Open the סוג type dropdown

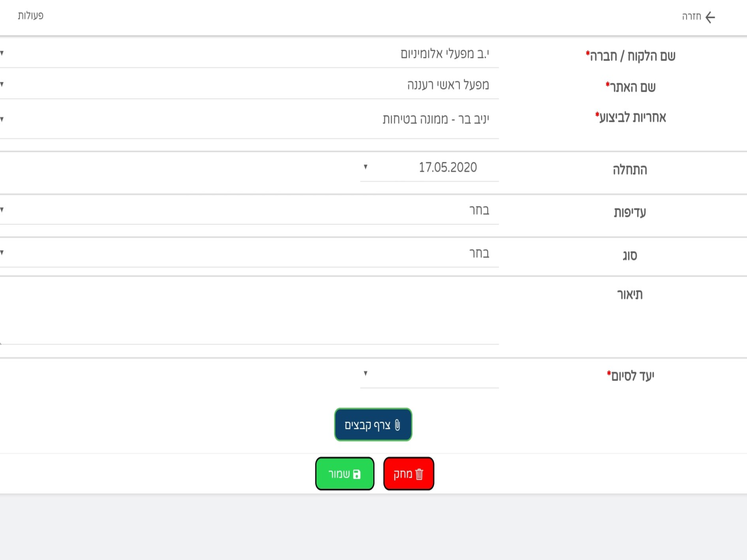pyautogui.click(x=249, y=254)
